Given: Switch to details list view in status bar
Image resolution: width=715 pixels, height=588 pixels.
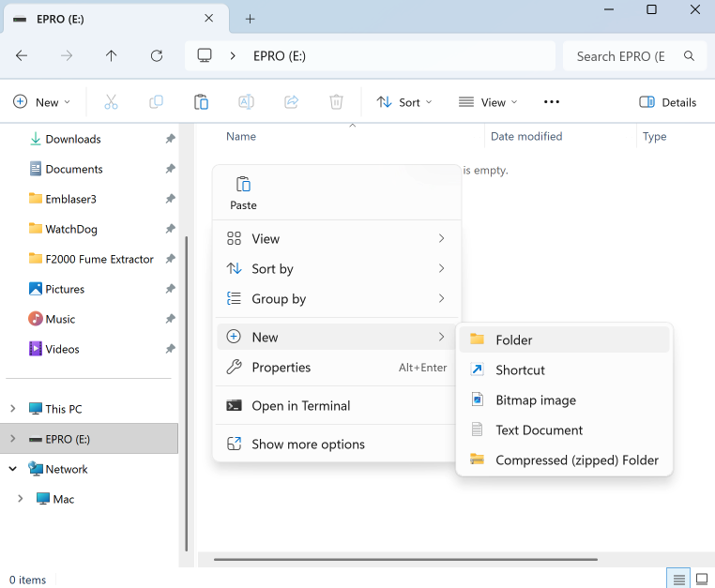Looking at the screenshot, I should [677, 579].
